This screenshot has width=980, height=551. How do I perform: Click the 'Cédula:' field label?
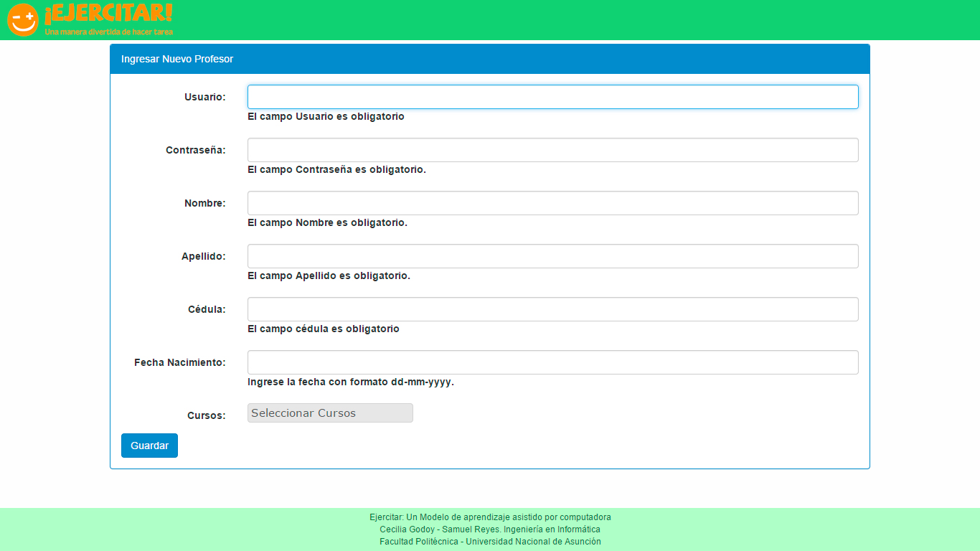click(206, 309)
